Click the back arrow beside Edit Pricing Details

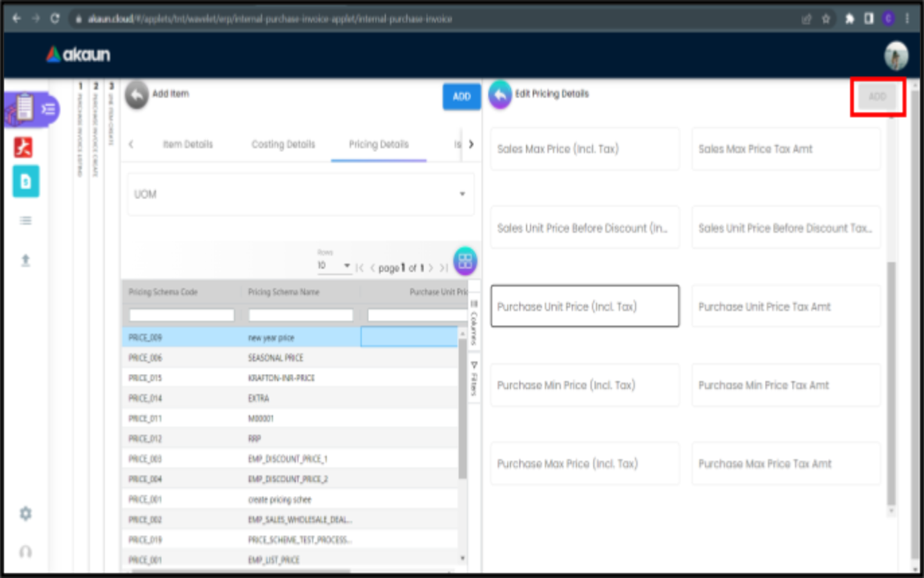click(500, 95)
